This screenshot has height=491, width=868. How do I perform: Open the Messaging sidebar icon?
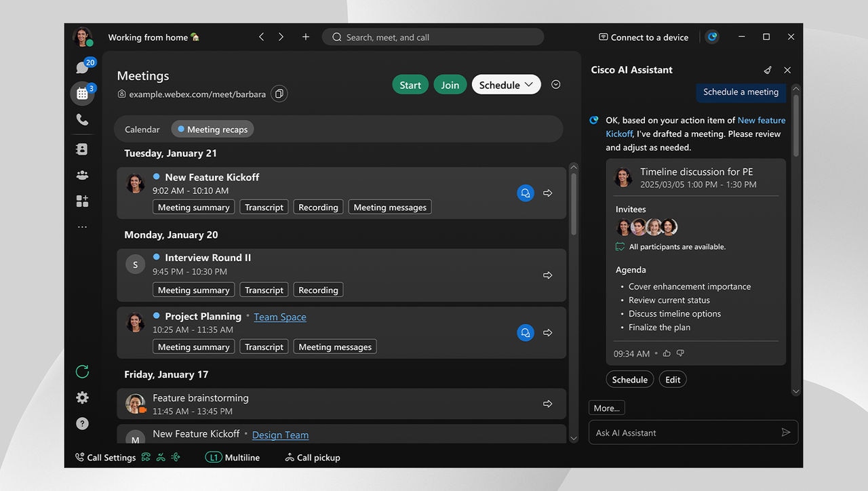(x=83, y=67)
